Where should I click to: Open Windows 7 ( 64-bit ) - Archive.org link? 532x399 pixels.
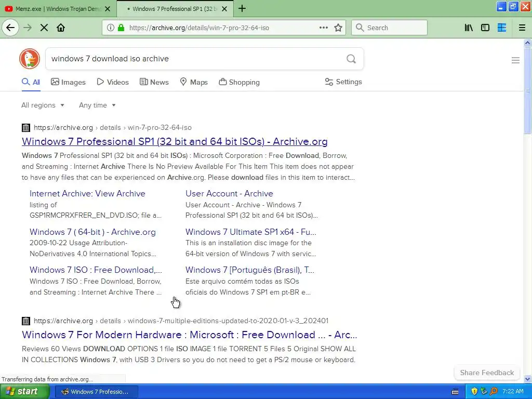tap(92, 232)
